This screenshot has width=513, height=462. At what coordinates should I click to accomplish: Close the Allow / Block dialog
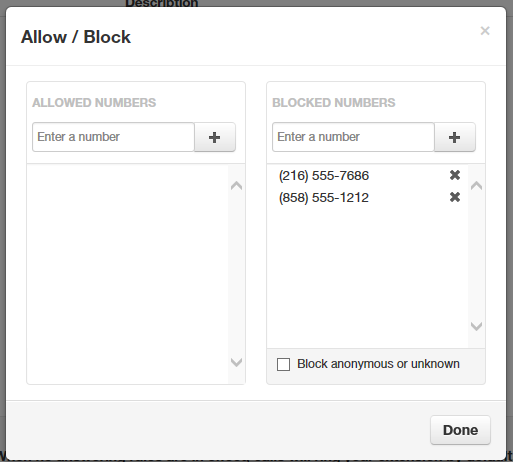pyautogui.click(x=485, y=31)
